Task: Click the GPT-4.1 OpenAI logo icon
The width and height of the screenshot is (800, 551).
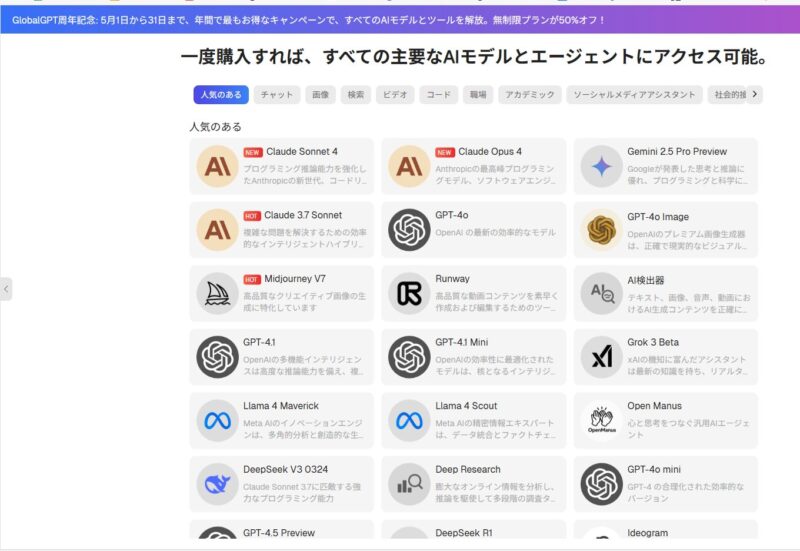Action: (x=217, y=357)
